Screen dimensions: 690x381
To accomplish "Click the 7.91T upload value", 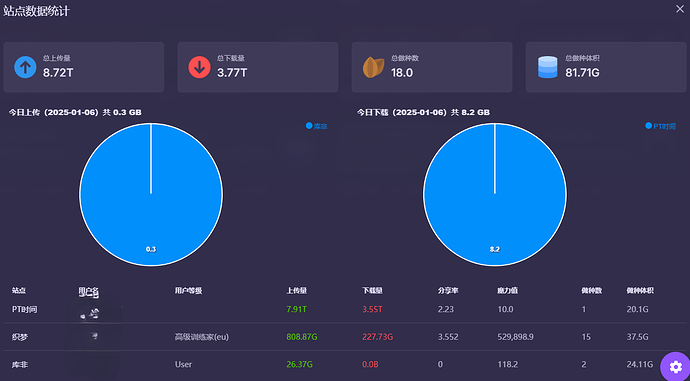I will (x=296, y=310).
